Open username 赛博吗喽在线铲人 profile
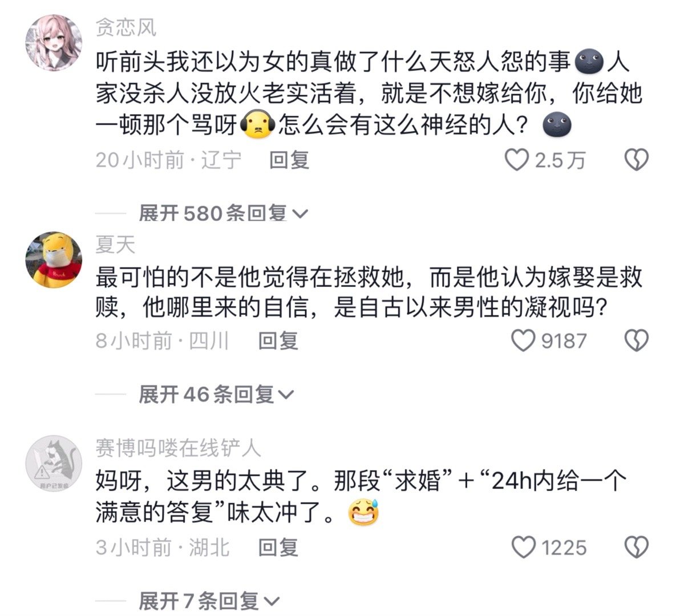676x616 pixels. point(178,448)
